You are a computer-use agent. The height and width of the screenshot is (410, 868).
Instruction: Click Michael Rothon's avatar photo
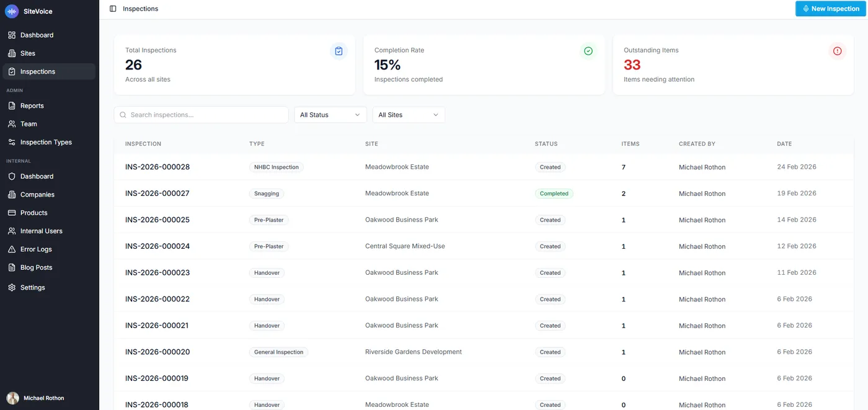(x=12, y=398)
